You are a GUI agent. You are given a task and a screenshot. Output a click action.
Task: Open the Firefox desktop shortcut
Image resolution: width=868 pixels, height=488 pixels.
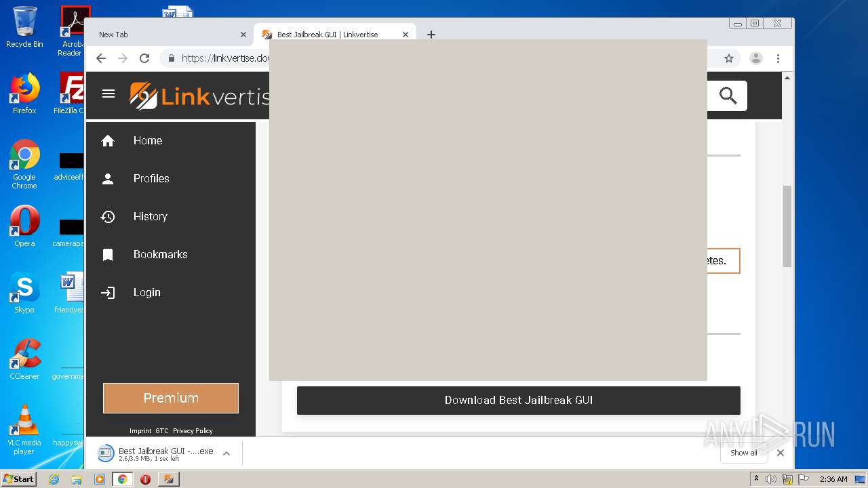click(x=24, y=94)
